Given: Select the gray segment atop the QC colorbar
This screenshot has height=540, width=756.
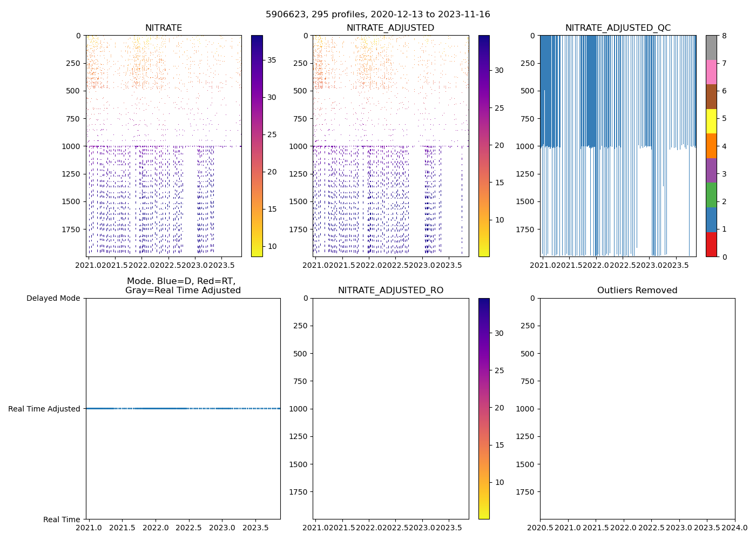Looking at the screenshot, I should pyautogui.click(x=711, y=48).
